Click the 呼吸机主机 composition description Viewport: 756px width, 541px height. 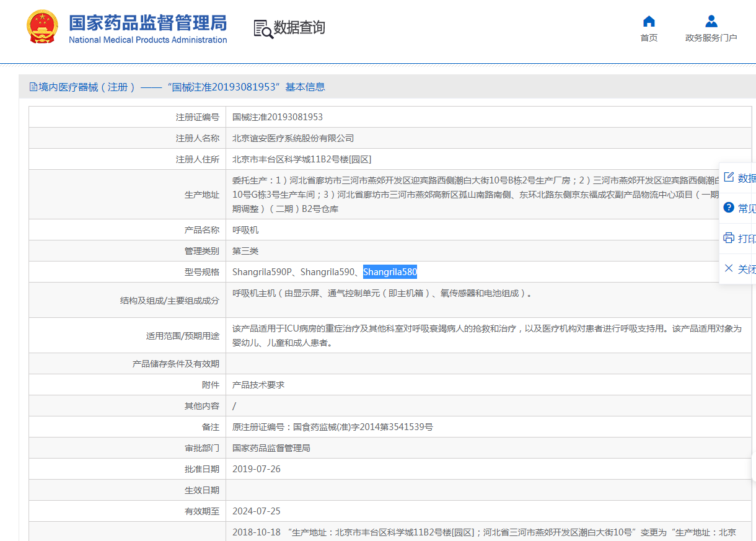(x=382, y=294)
